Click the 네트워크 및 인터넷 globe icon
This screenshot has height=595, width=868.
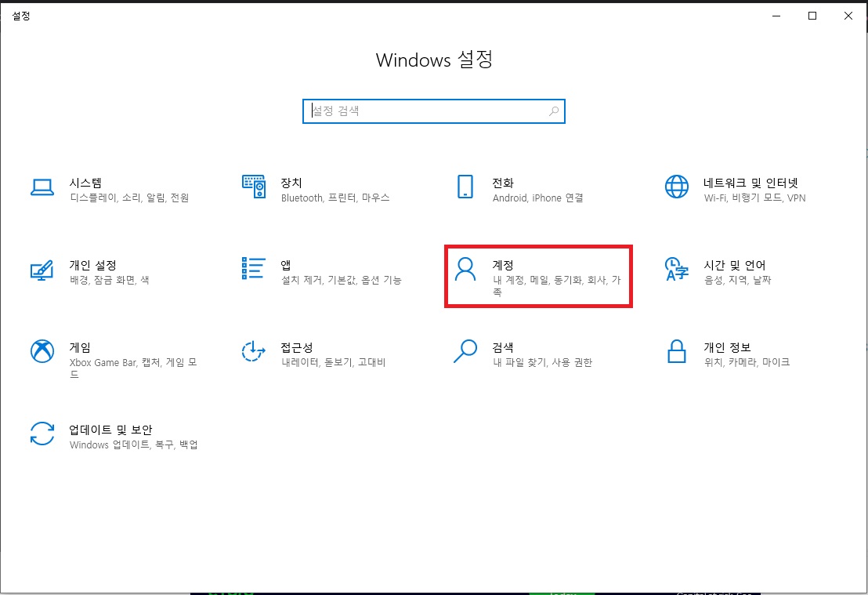(677, 187)
